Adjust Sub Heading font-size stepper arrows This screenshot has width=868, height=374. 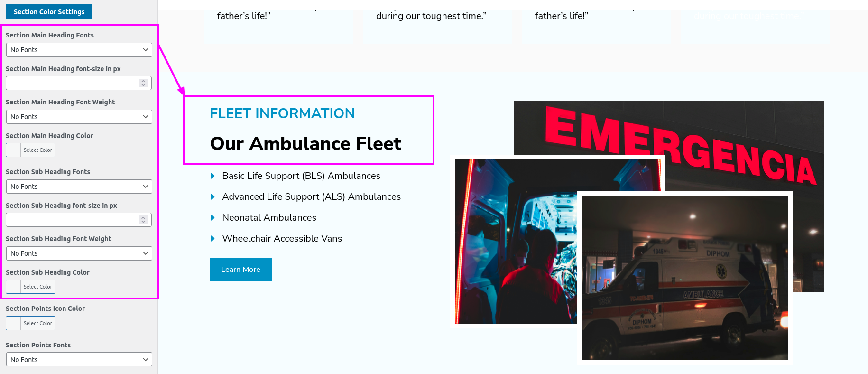click(x=143, y=220)
